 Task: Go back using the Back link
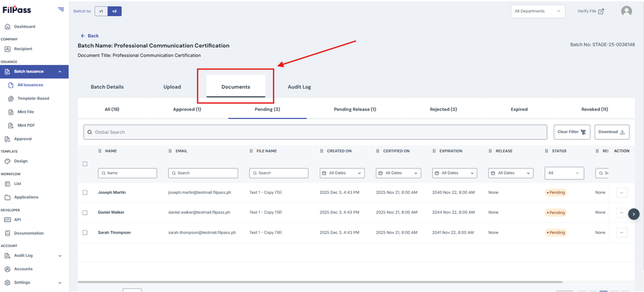click(x=90, y=36)
